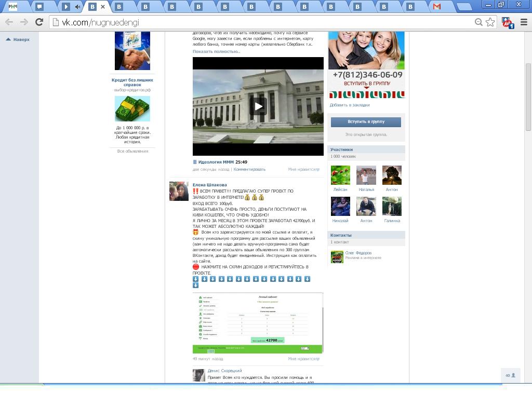
Task: Bookmark this page with the star icon
Action: click(490, 22)
